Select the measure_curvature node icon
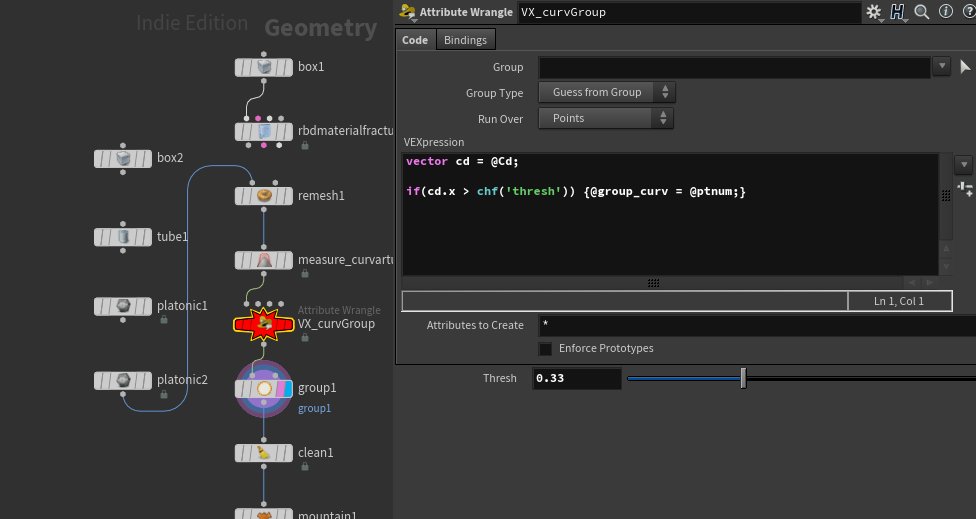This screenshot has height=519, width=976. click(x=264, y=260)
